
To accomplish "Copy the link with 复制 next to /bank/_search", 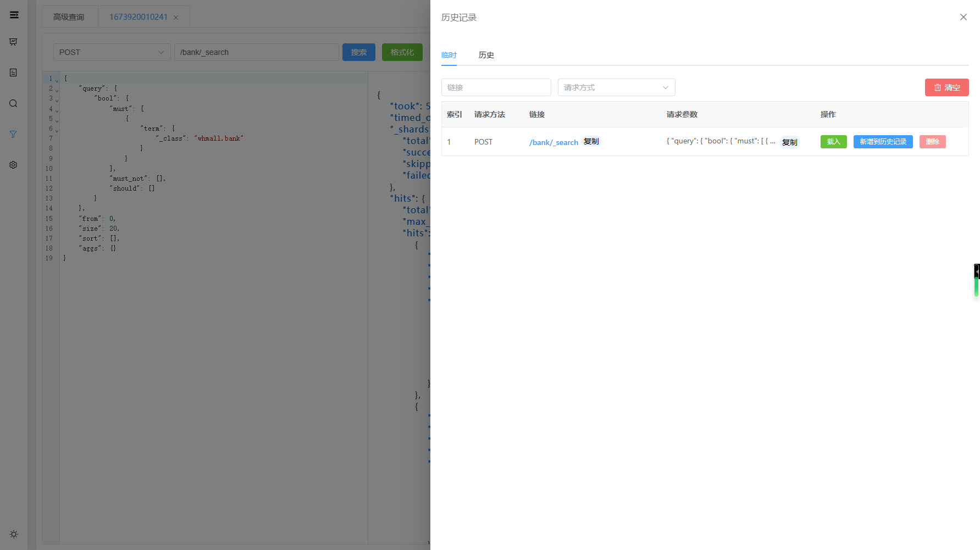I will pyautogui.click(x=591, y=141).
